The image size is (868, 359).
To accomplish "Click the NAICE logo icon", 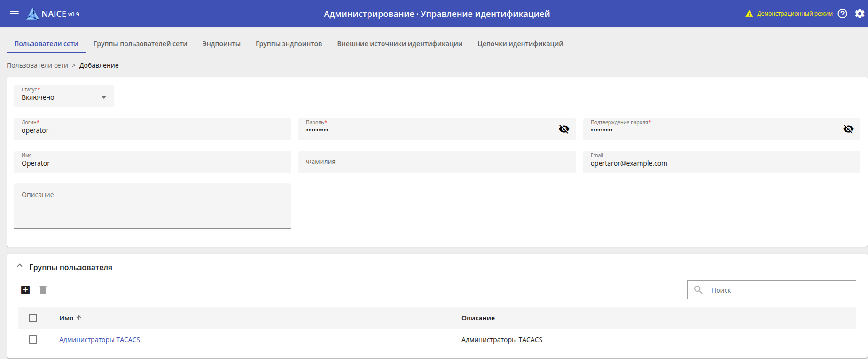I will 32,14.
